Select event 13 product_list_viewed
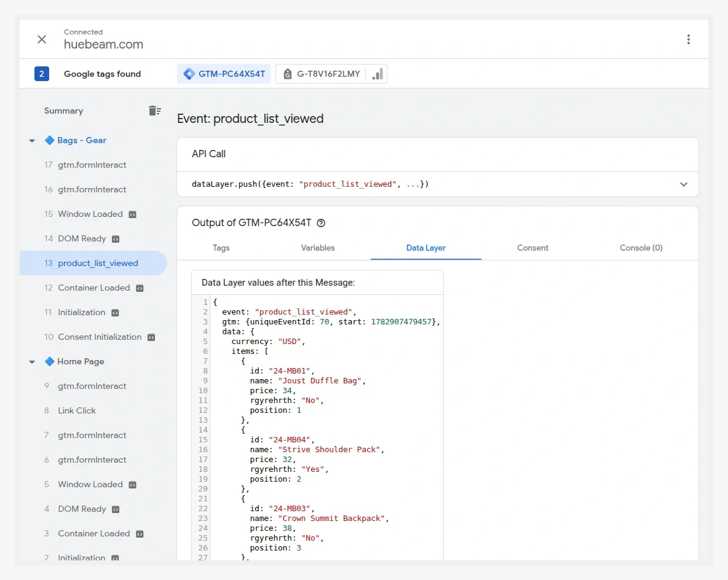Viewport: 728px width, 580px height. pos(93,263)
